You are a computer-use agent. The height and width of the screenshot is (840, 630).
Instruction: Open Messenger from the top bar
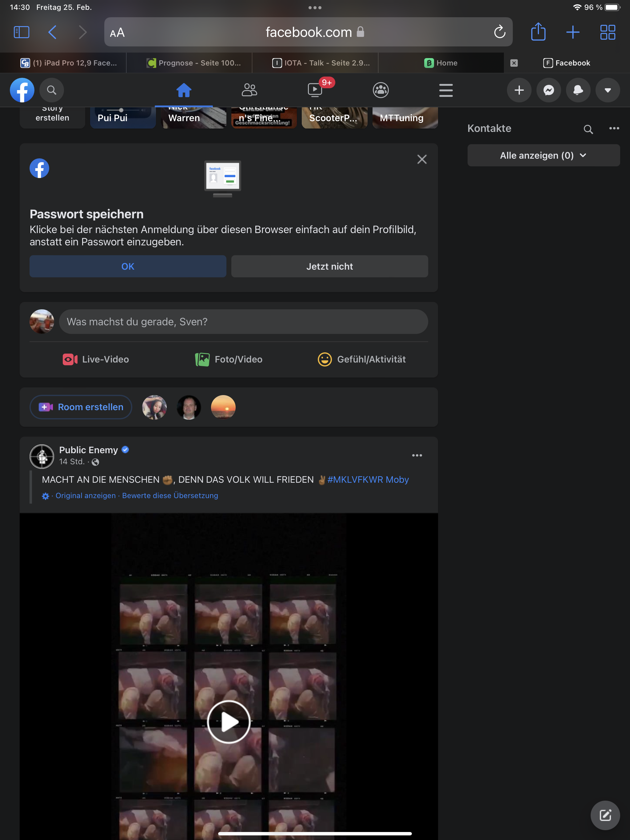548,90
